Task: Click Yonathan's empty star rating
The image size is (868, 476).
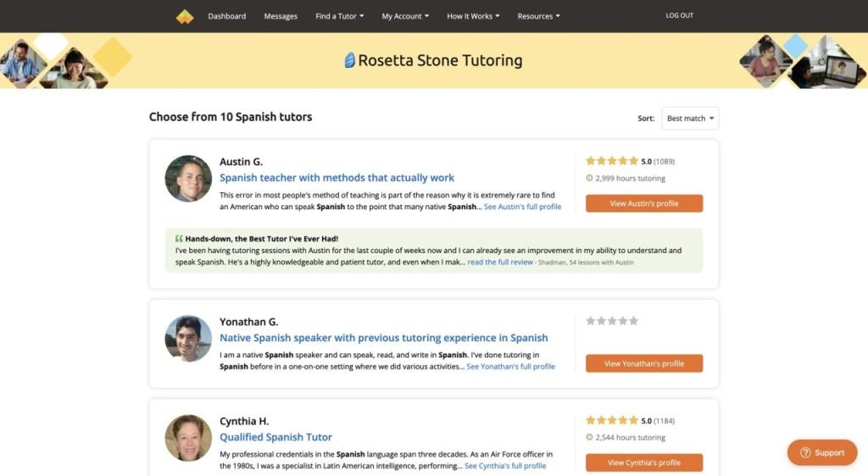Action: click(611, 321)
